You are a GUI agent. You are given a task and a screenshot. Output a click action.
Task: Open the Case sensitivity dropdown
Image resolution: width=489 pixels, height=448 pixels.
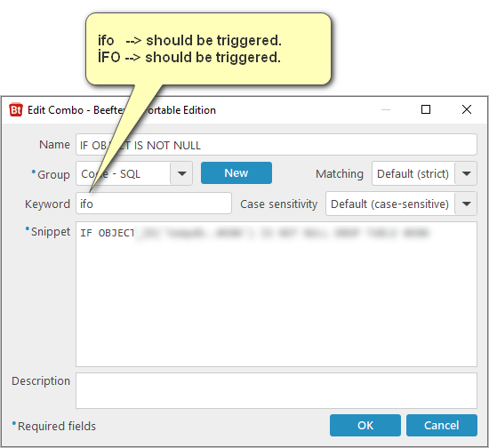point(401,204)
